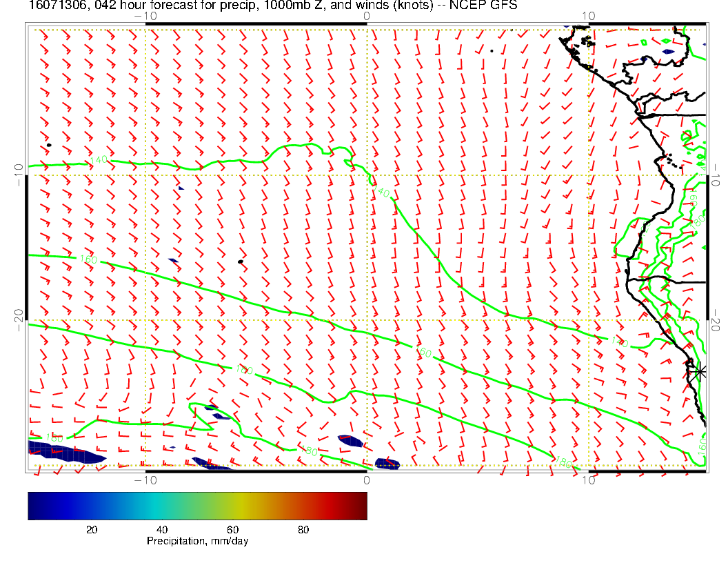Click the 0 longitude label on the bottom axis

click(x=367, y=480)
